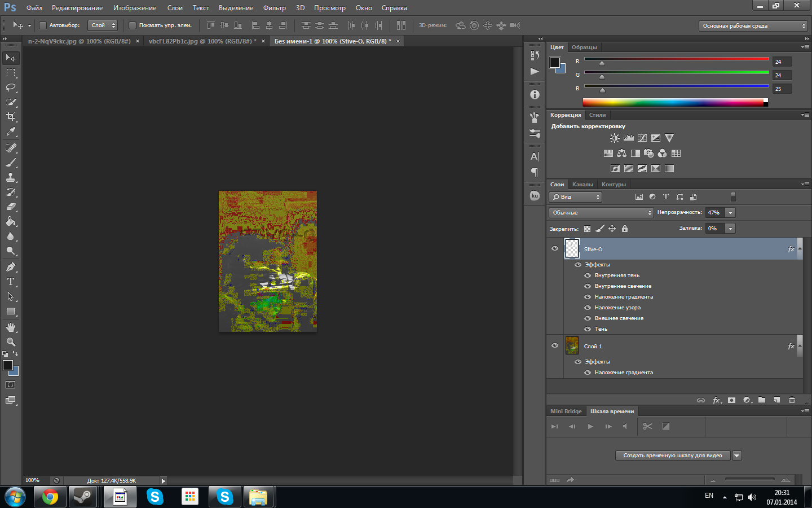Open the Непрозрачность opacity dropdown arrow
Viewport: 812px width, 508px height.
(x=730, y=213)
